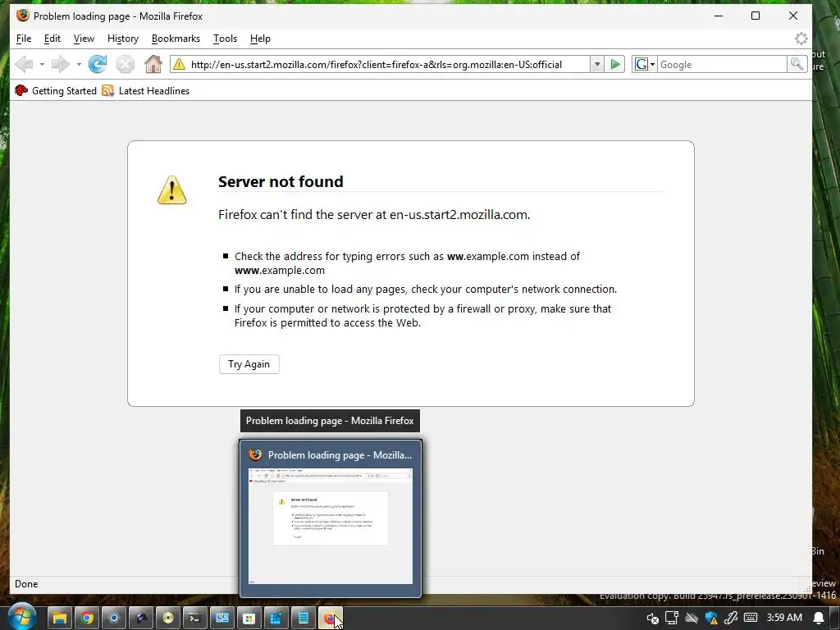Click the search magnifier icon
The width and height of the screenshot is (840, 630).
(797, 64)
